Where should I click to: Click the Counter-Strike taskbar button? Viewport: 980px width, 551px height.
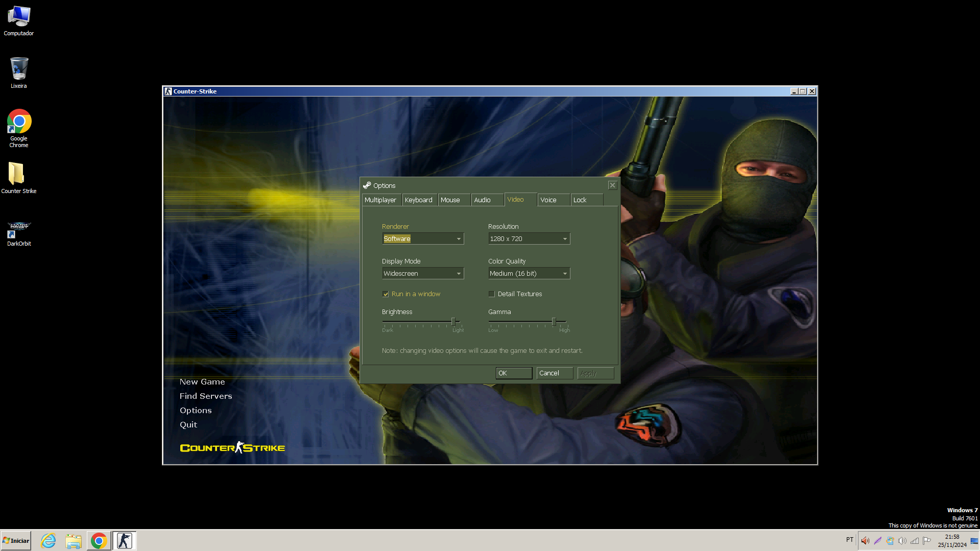pyautogui.click(x=124, y=541)
